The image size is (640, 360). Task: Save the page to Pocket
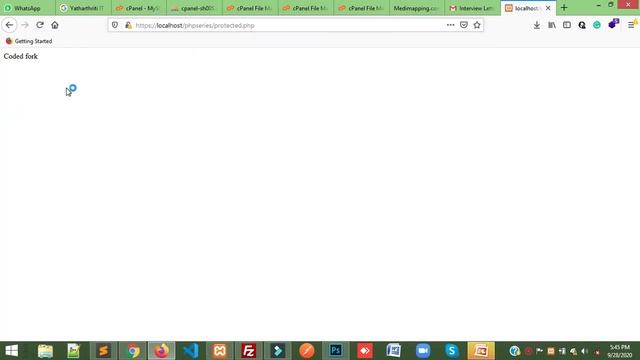pyautogui.click(x=464, y=25)
